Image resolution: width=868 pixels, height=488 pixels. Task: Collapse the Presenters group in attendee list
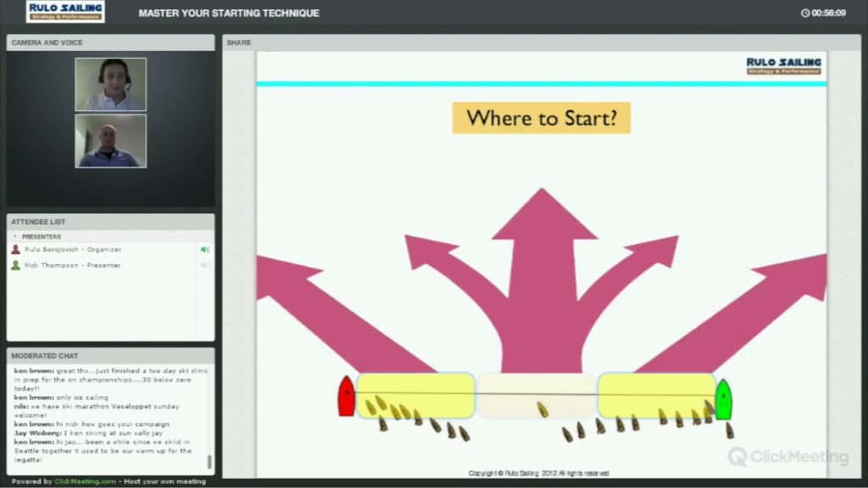click(16, 236)
